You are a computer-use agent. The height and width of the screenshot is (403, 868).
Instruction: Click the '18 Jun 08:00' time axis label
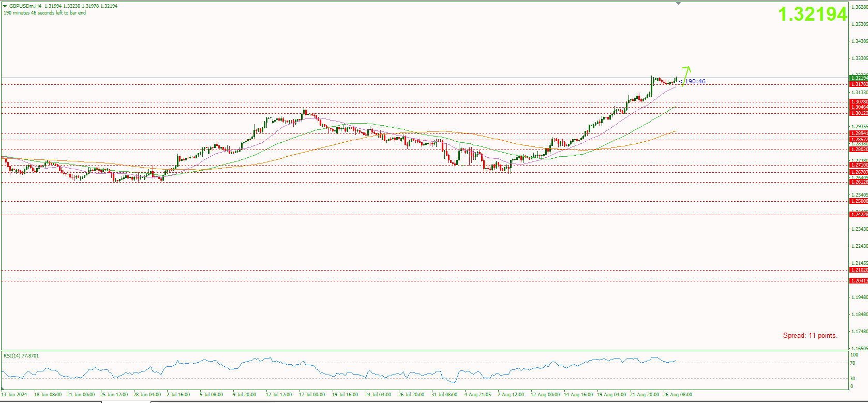pos(48,395)
